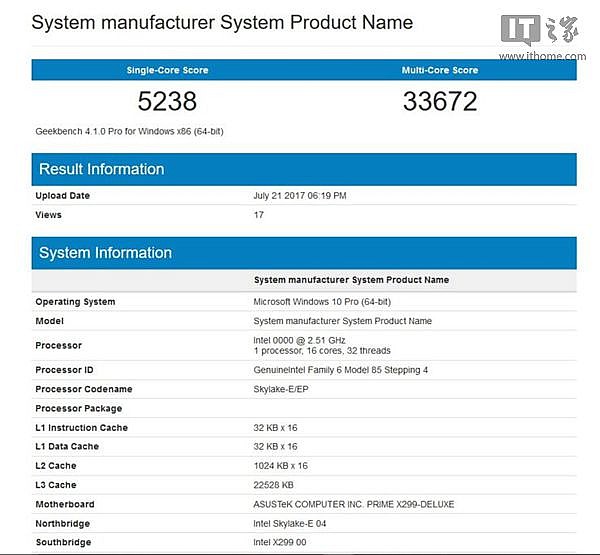Click the System Information section header
The width and height of the screenshot is (600, 555).
[105, 253]
